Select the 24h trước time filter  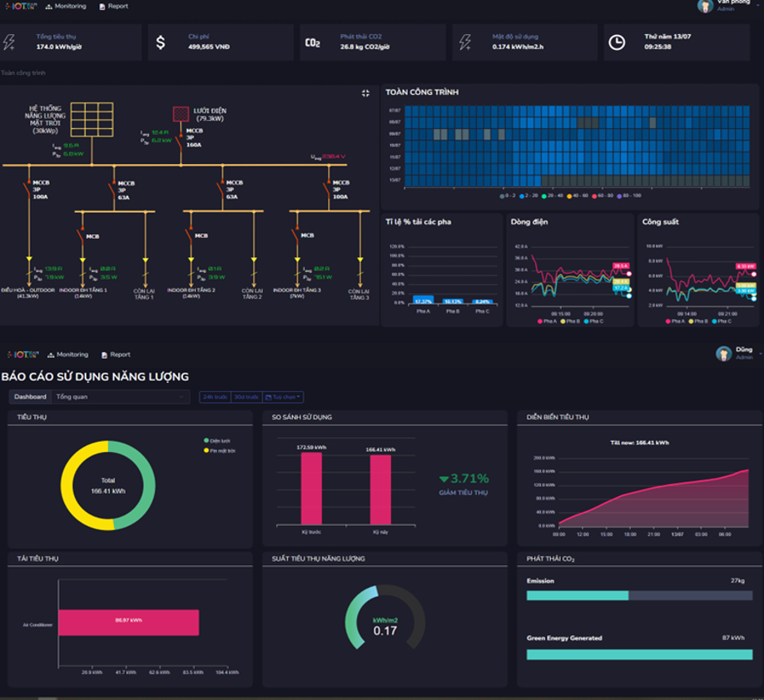[x=215, y=397]
